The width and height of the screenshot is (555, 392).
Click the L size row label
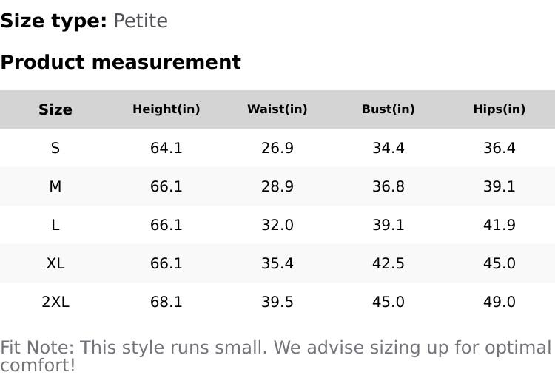55,225
